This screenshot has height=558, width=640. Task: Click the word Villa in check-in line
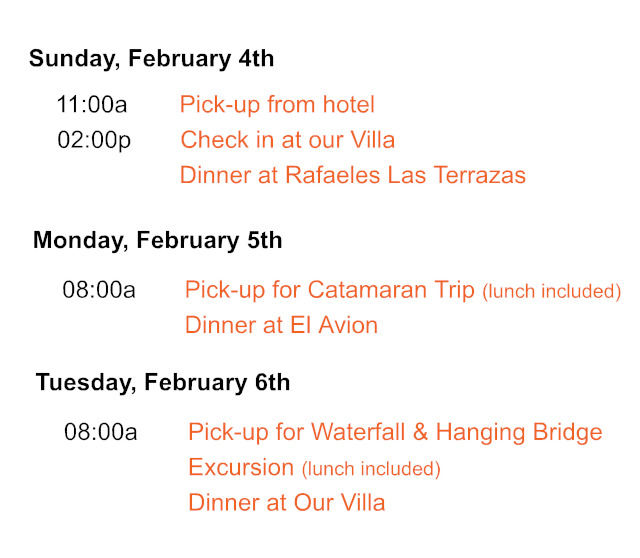click(373, 140)
